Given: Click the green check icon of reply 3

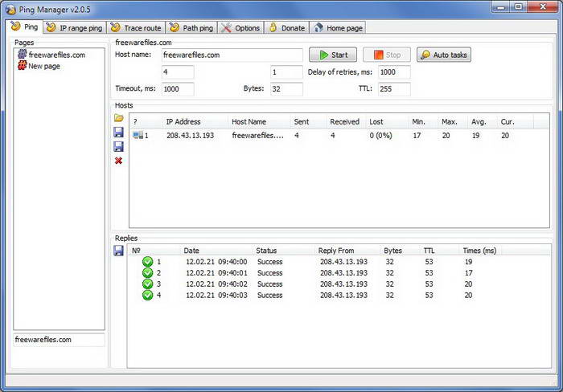Looking at the screenshot, I should (x=147, y=284).
